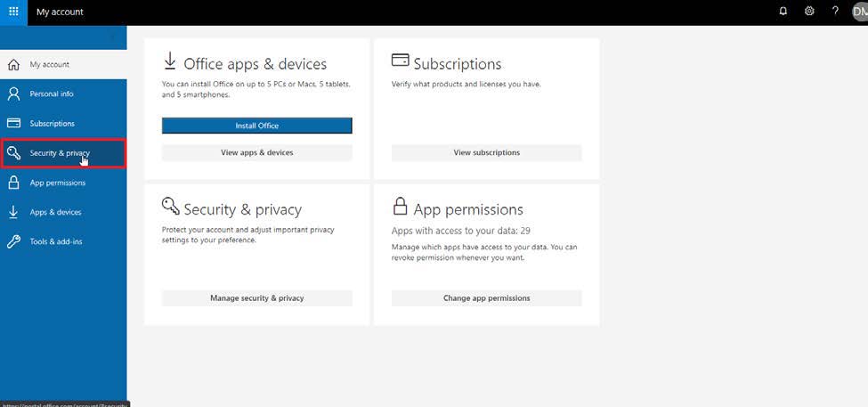Click Manage security & privacy button
The image size is (868, 407).
[257, 298]
